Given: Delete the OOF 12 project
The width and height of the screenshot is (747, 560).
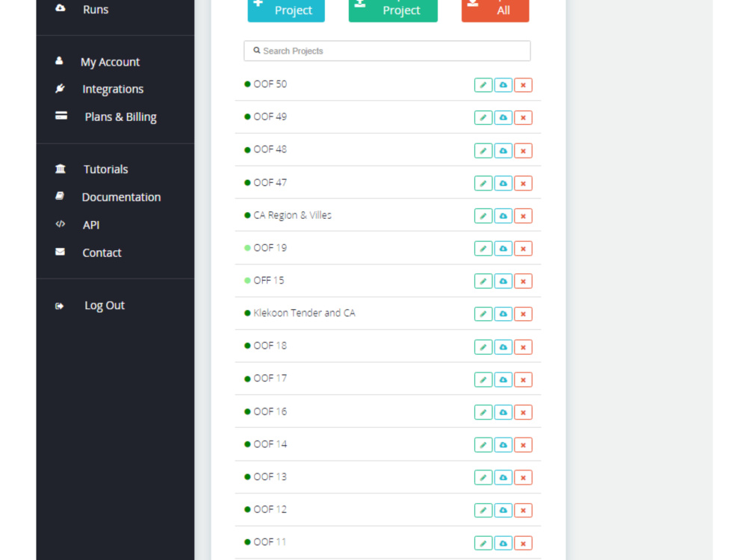Looking at the screenshot, I should pos(523,511).
